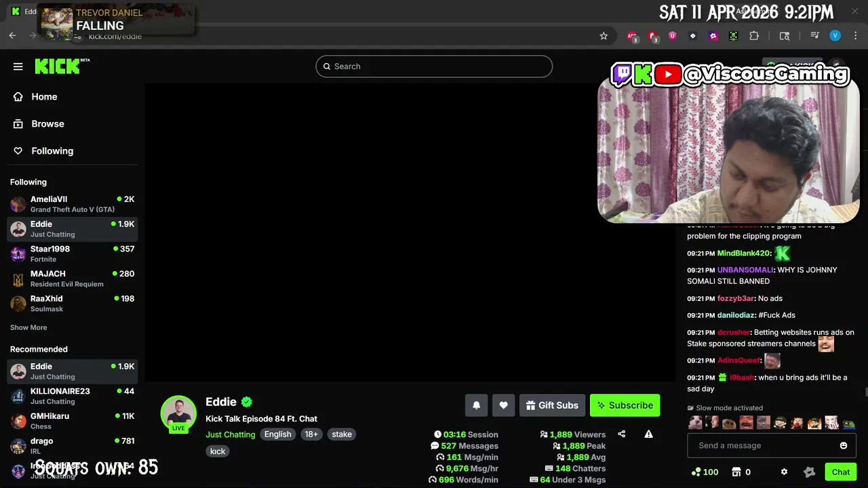Click the green Subscribe button
This screenshot has width=868, height=488.
(625, 405)
